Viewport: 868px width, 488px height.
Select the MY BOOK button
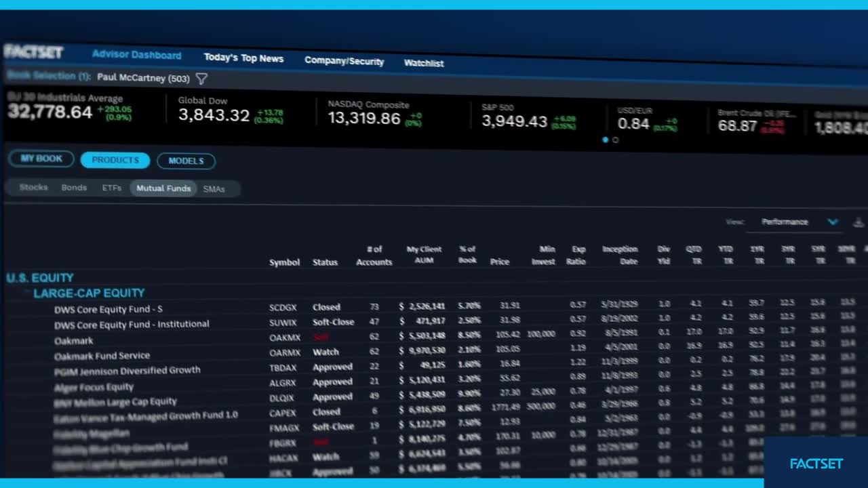click(41, 159)
